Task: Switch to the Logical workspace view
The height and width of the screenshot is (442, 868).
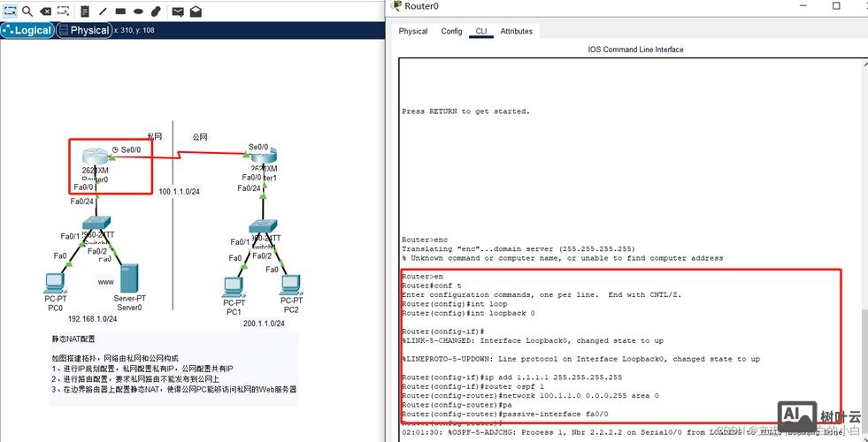Action: point(28,30)
